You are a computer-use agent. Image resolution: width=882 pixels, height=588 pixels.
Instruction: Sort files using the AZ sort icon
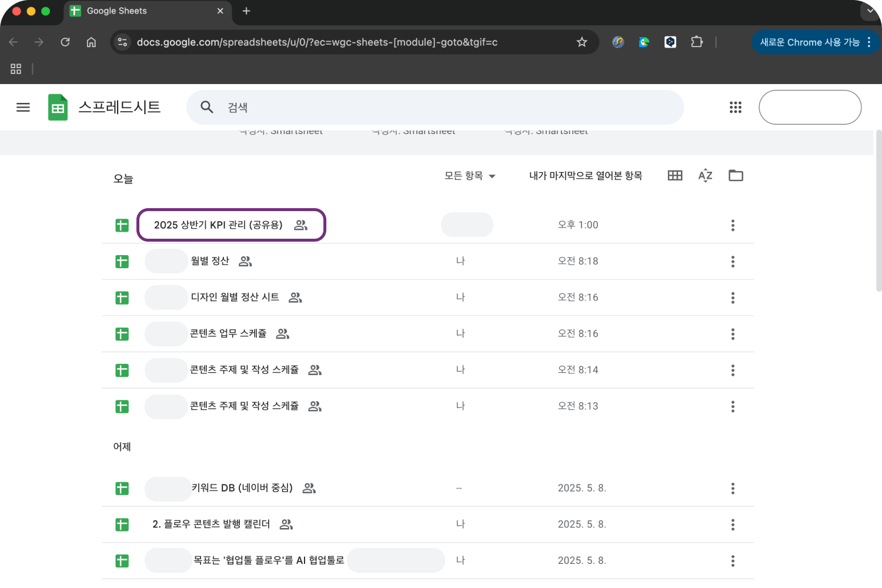click(x=705, y=175)
